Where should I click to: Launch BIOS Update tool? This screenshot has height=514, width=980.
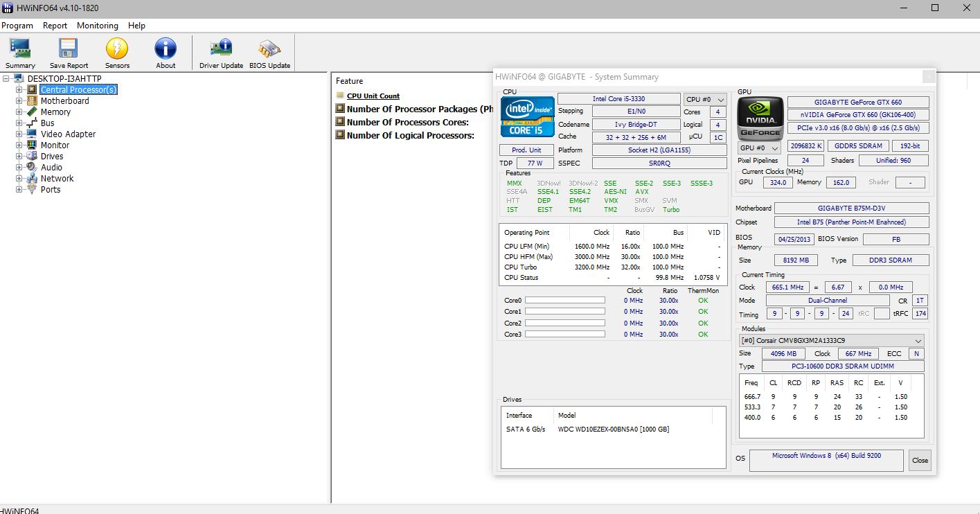269,53
